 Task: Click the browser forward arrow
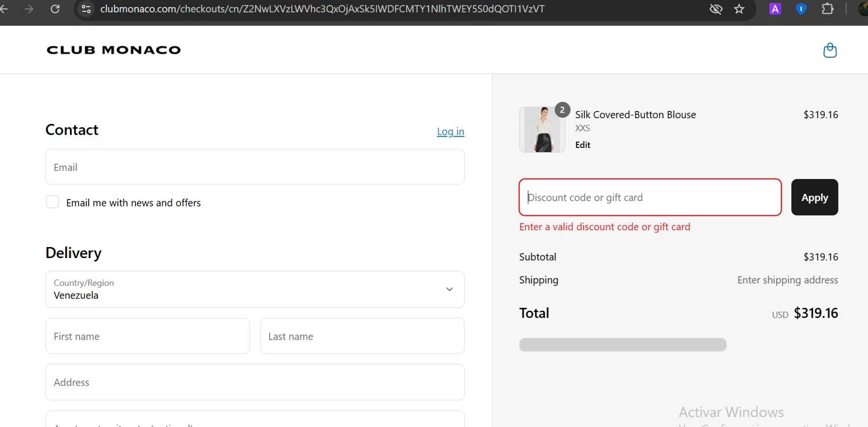[29, 9]
